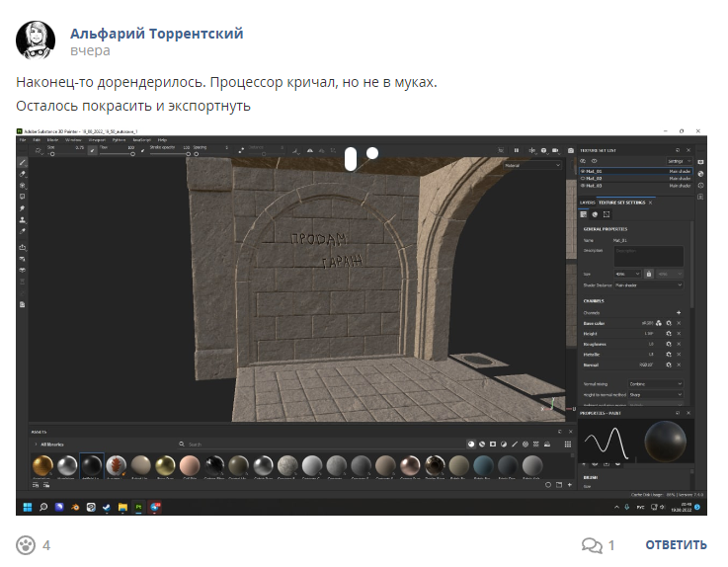Screen dimensions: 728x567
Task: Select the Polygon Fill tool
Action: [23, 197]
